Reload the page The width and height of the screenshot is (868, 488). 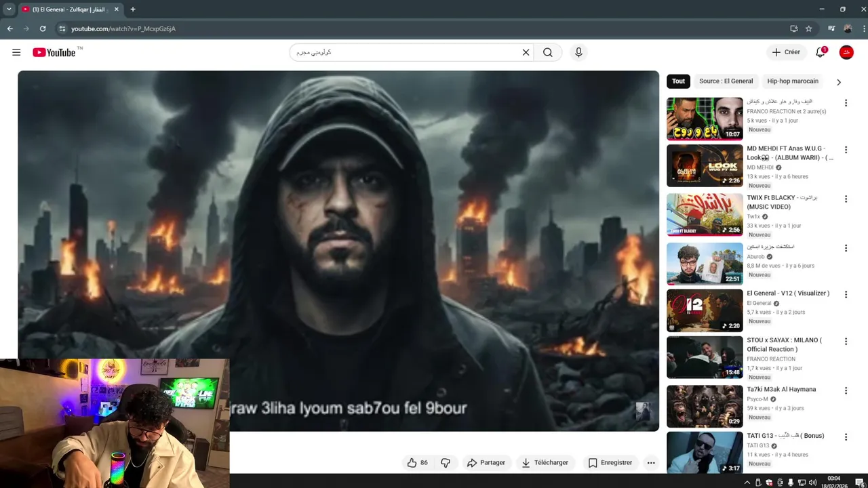tap(43, 28)
